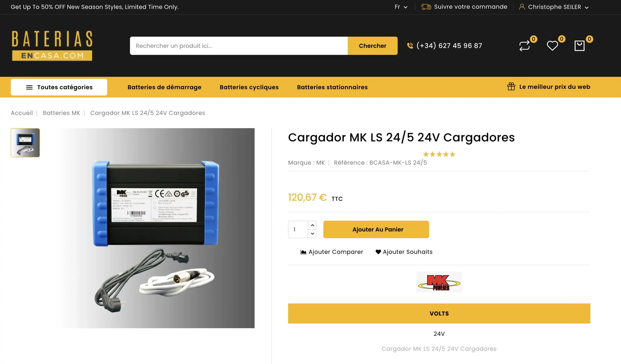This screenshot has height=364, width=621.
Task: Click the Ajouter Au Panier button
Action: tap(376, 229)
